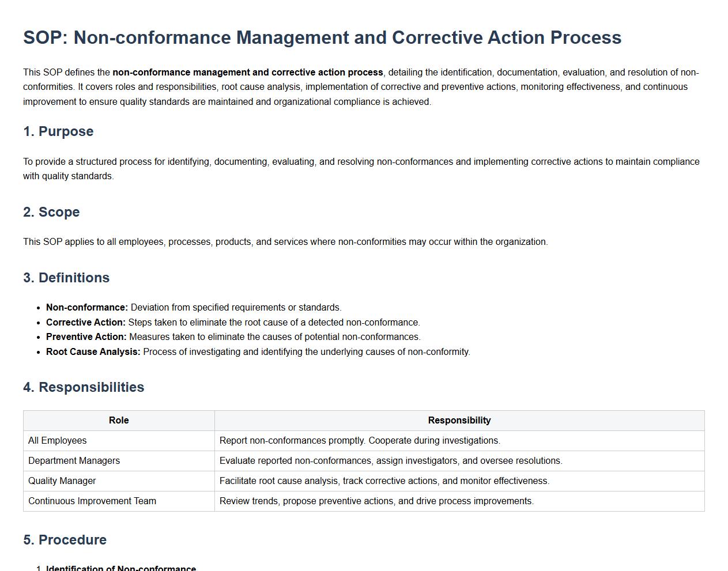728x571 pixels.
Task: Click the 'Quality Manager' table cell
Action: (62, 481)
